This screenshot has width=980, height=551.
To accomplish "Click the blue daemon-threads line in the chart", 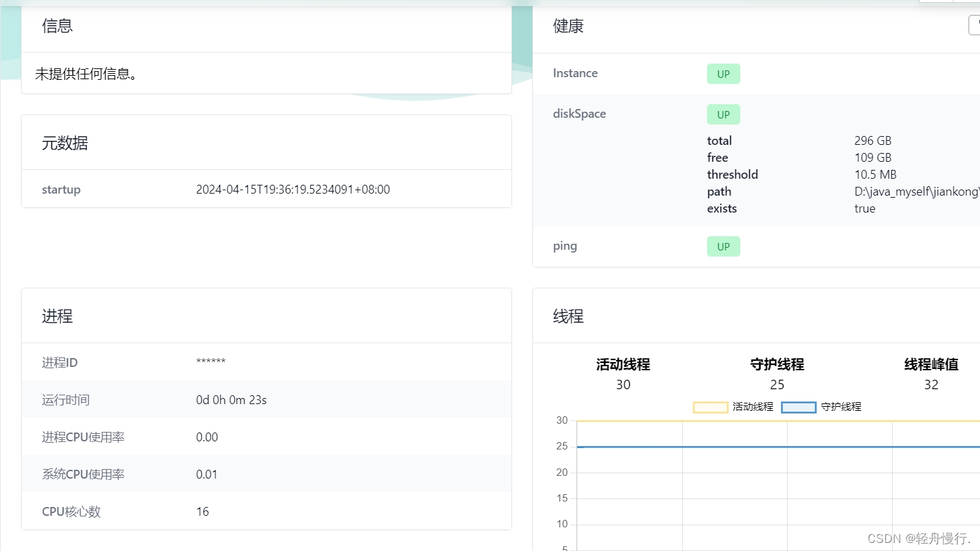I will [x=778, y=447].
